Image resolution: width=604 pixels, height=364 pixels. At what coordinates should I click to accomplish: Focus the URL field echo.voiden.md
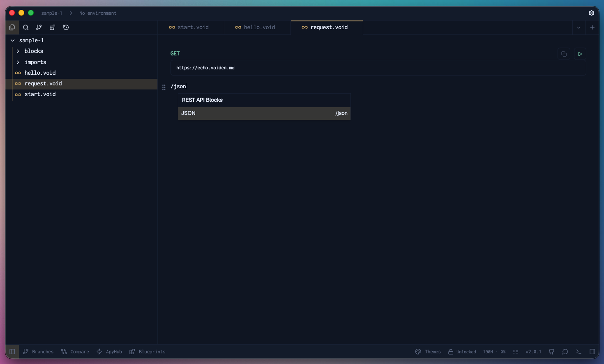[378, 68]
